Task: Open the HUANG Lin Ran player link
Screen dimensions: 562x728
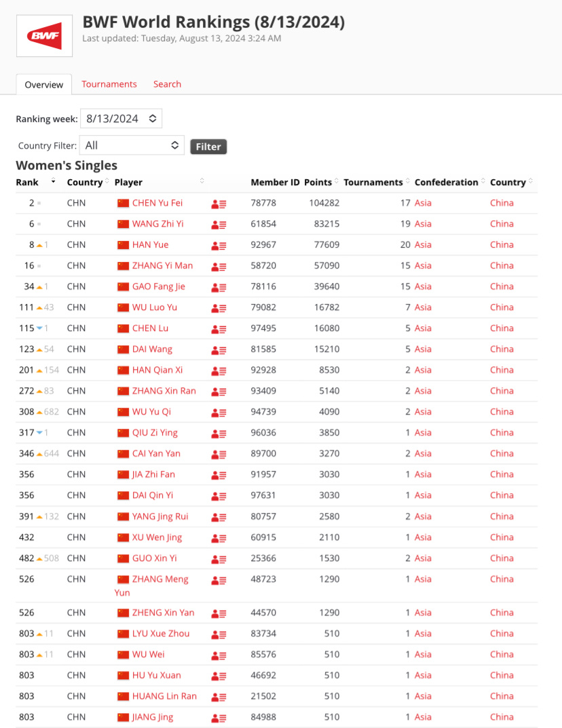Action: 164,696
